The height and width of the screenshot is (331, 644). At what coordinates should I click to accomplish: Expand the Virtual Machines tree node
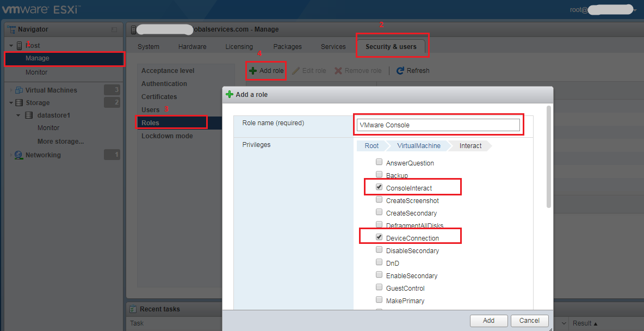click(x=11, y=90)
